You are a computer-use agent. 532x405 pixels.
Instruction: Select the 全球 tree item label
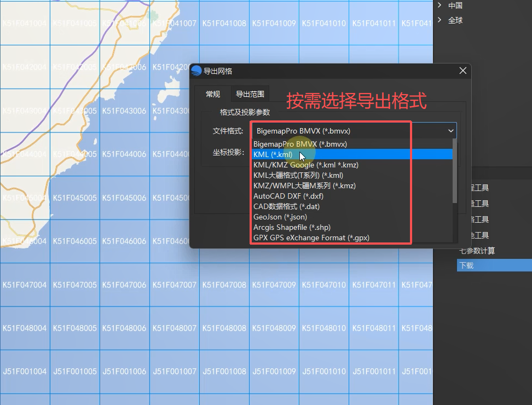tap(455, 20)
